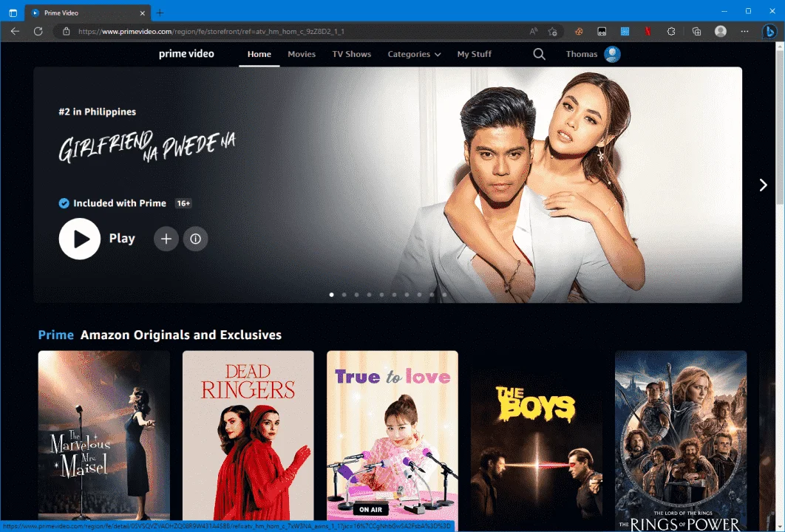Open Bing chat sidebar icon
Viewport: 785px width, 532px height.
(x=769, y=31)
